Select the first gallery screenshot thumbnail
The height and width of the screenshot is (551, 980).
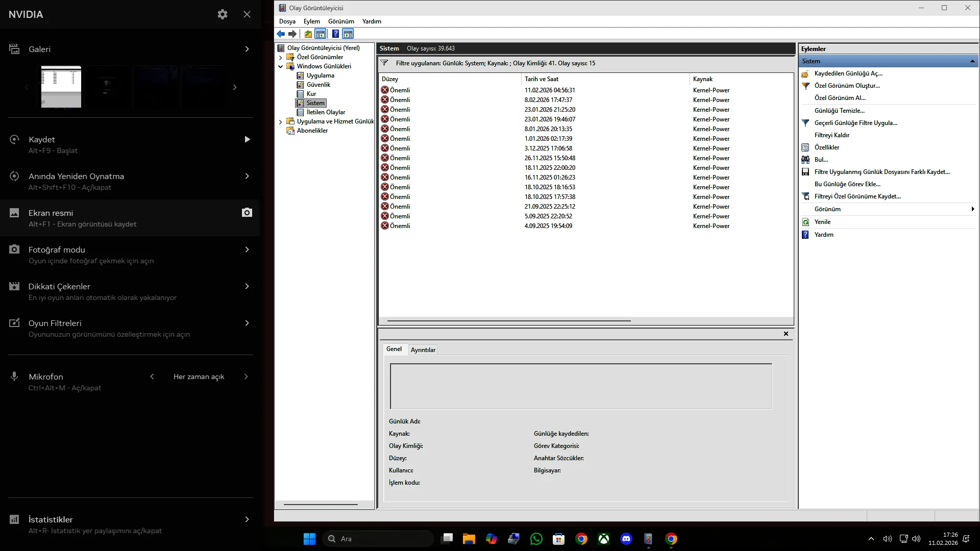(x=61, y=87)
